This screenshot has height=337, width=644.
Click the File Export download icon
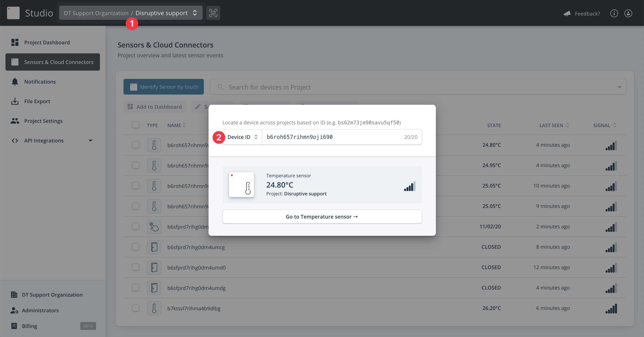pyautogui.click(x=15, y=101)
